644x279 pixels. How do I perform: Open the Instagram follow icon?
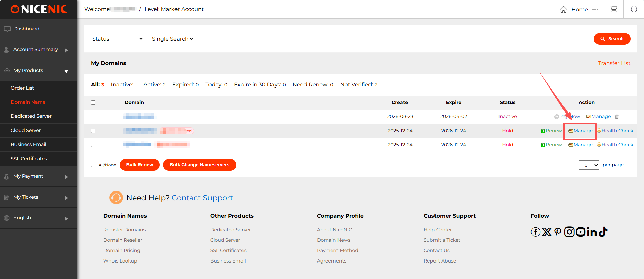coord(569,232)
